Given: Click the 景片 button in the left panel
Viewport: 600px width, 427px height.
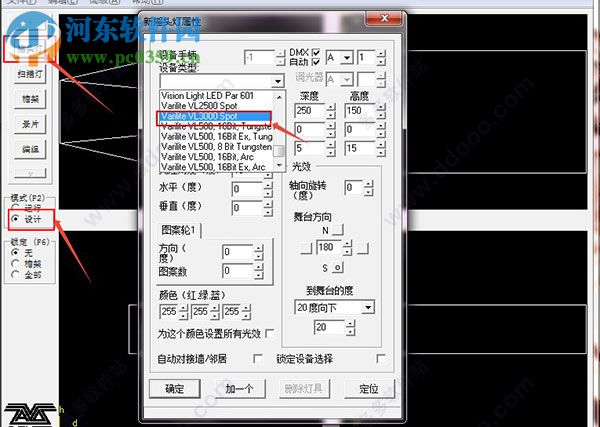Looking at the screenshot, I should tap(30, 124).
